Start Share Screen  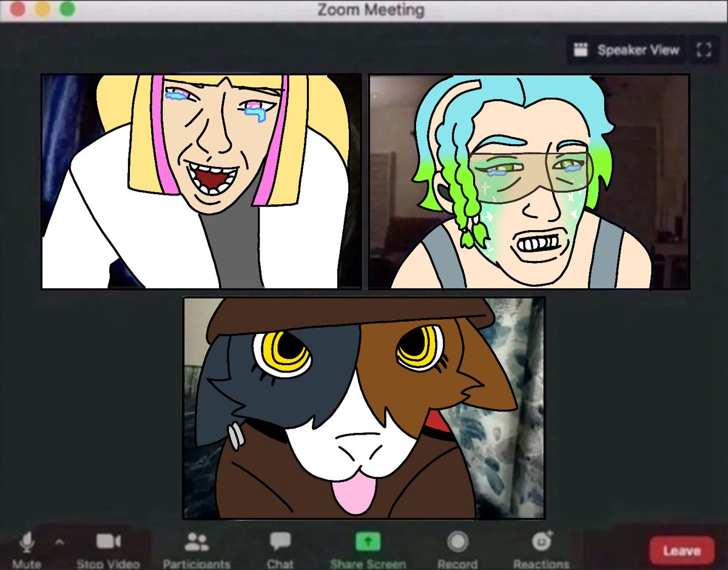[x=368, y=549]
